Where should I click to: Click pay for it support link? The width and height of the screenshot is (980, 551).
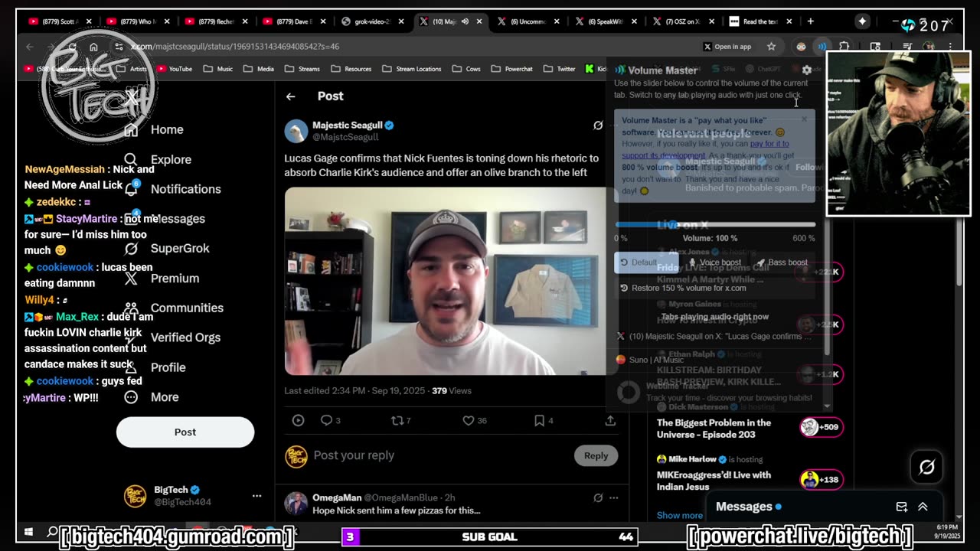[769, 144]
